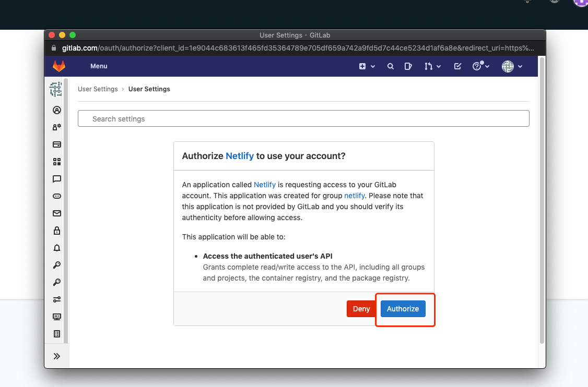Open the issues icon in navbar
The height and width of the screenshot is (387, 588).
coord(408,66)
